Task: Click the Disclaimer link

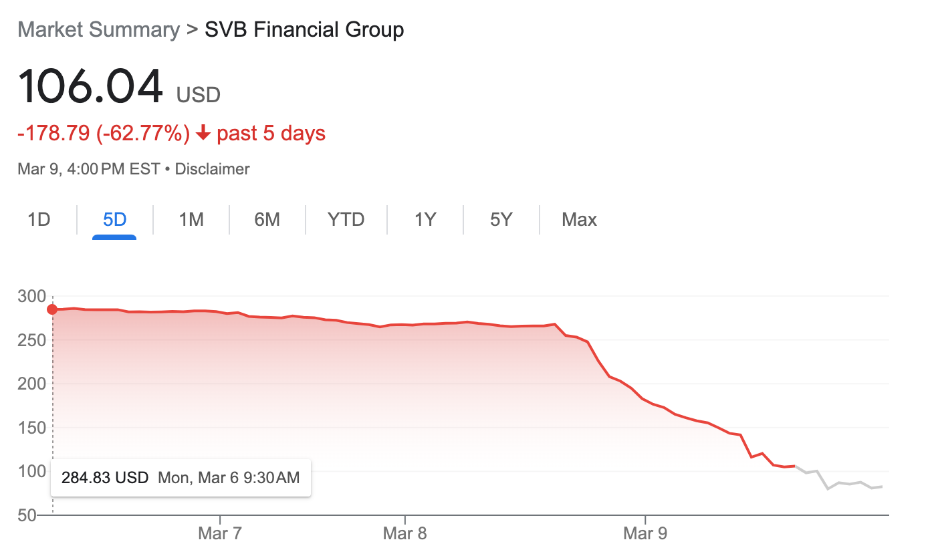Action: coord(212,169)
